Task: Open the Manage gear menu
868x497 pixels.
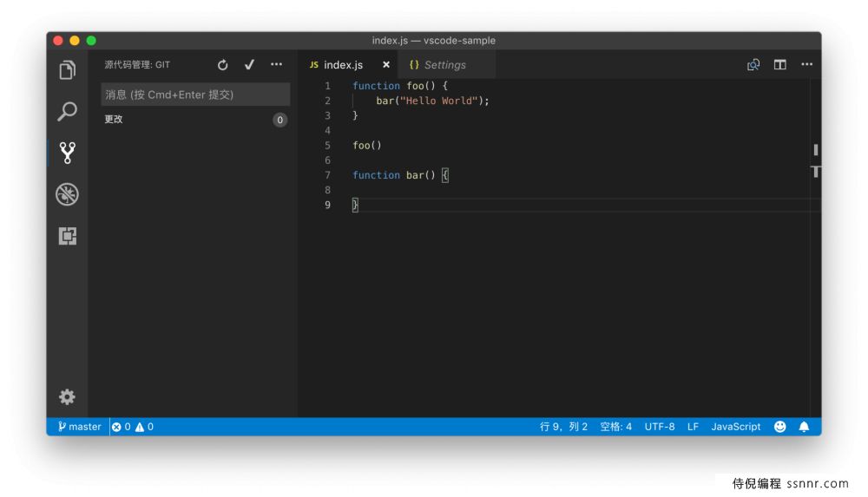Action: 67,397
